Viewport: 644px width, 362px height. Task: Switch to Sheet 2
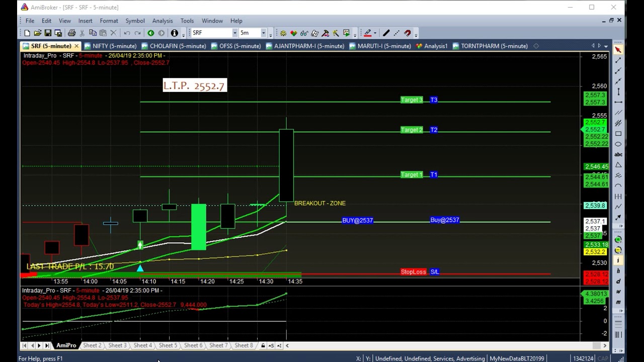(92, 345)
